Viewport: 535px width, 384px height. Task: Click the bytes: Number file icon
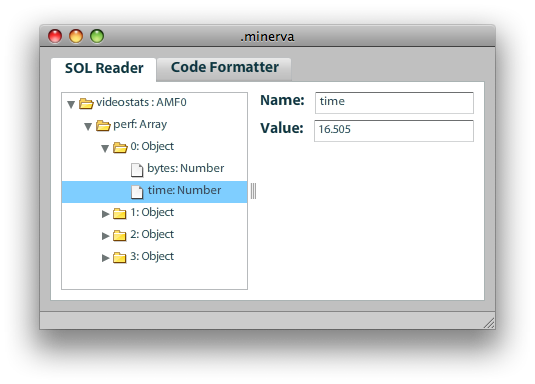(137, 170)
